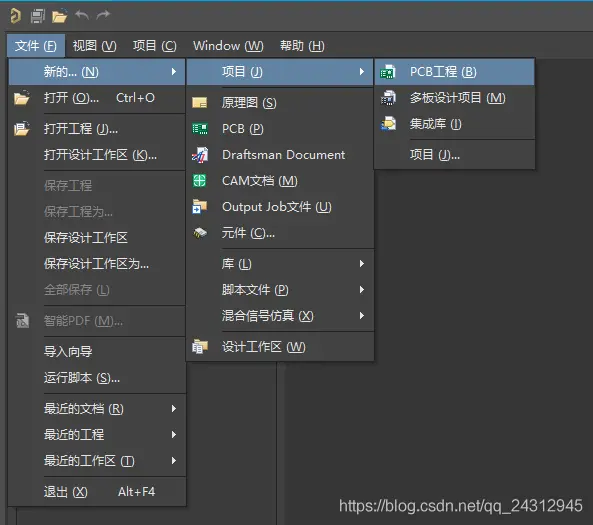593x525 pixels.
Task: Click the green board icon beside PCB (P)
Action: coord(200,129)
